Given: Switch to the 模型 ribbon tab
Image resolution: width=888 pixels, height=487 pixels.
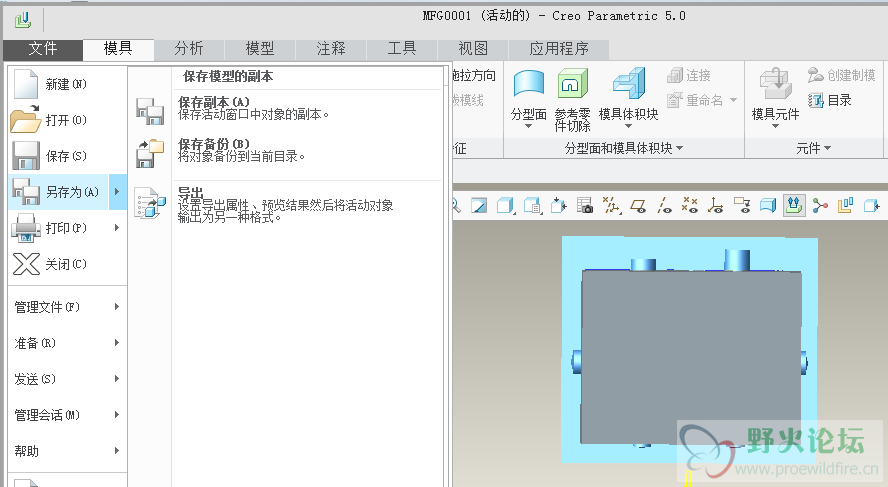Looking at the screenshot, I should coord(260,49).
